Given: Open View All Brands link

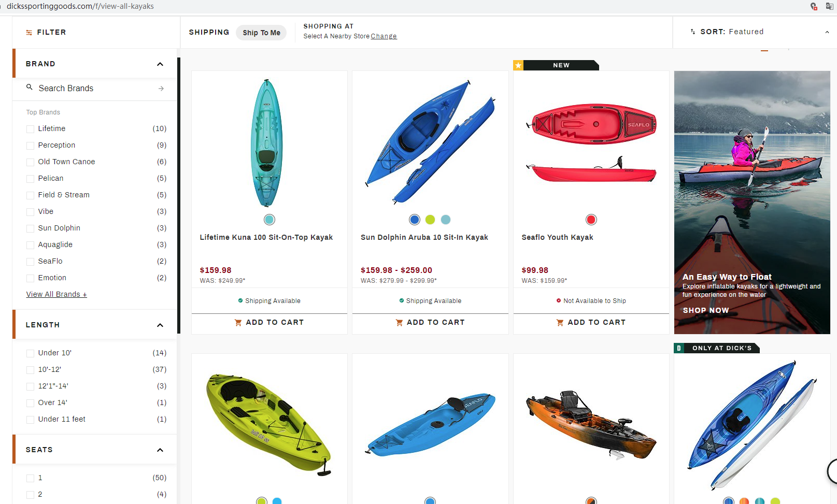Looking at the screenshot, I should pyautogui.click(x=56, y=294).
